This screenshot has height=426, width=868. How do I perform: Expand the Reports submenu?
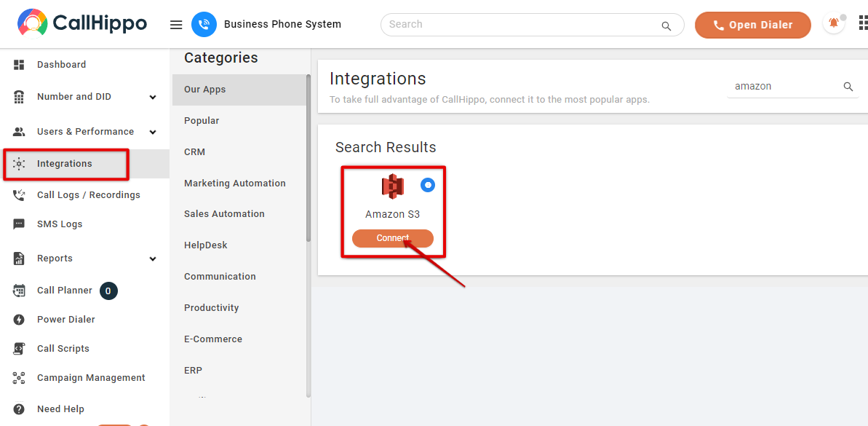153,259
